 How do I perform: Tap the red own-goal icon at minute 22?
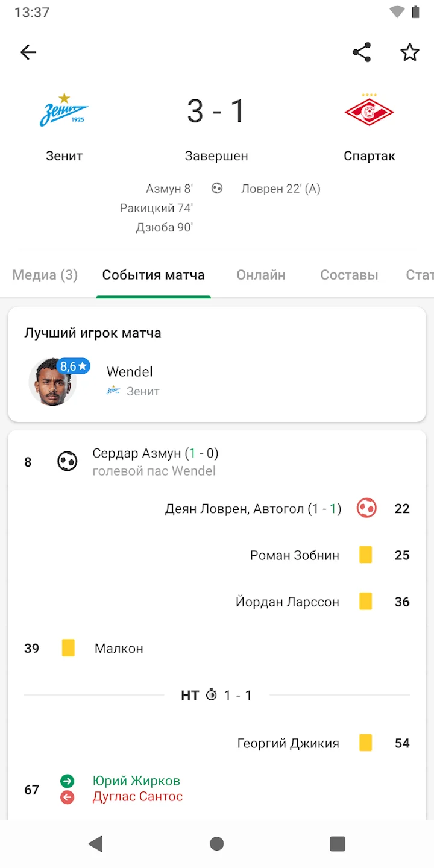[x=366, y=508]
